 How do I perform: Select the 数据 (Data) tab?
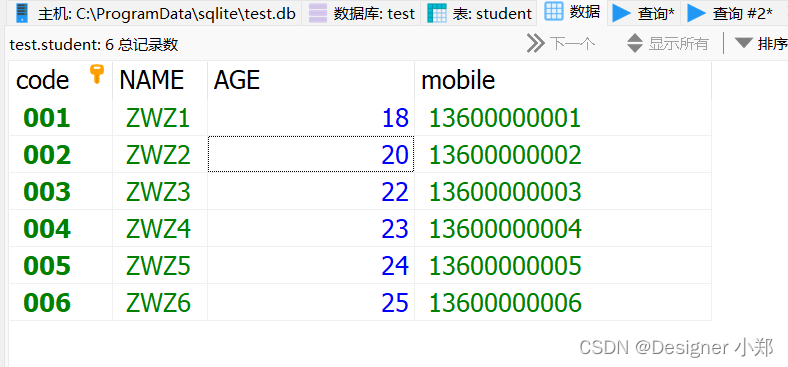(x=572, y=12)
